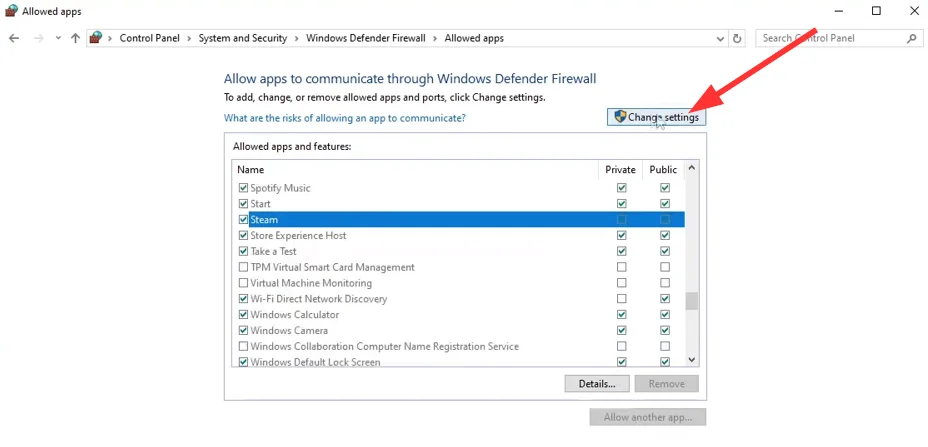Toggle the Steam name checkbox
Image resolution: width=928 pixels, height=447 pixels.
click(243, 220)
